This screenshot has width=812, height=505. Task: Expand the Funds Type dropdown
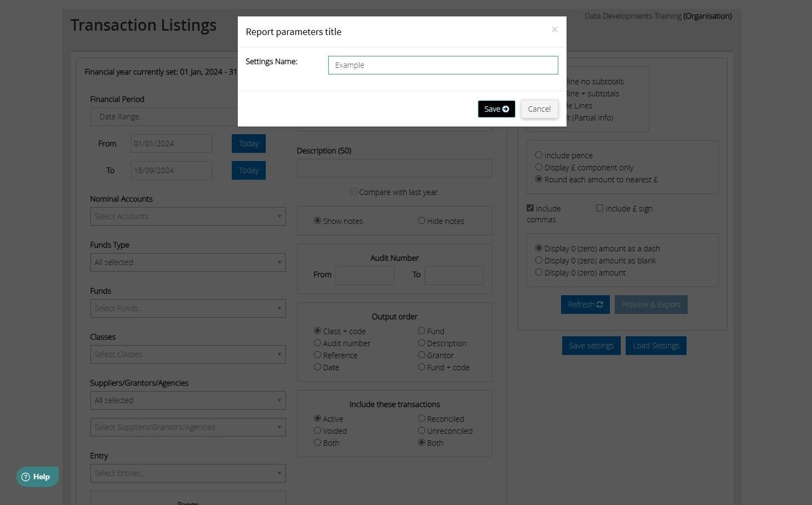click(188, 262)
